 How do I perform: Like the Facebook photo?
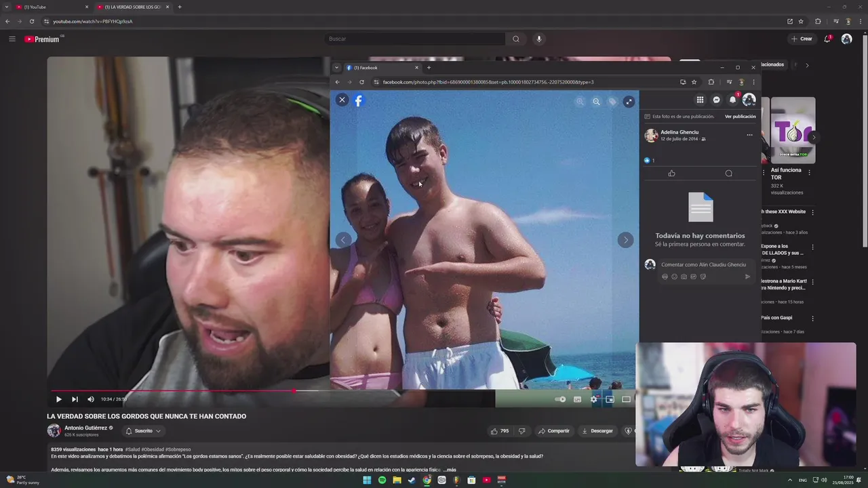click(671, 174)
